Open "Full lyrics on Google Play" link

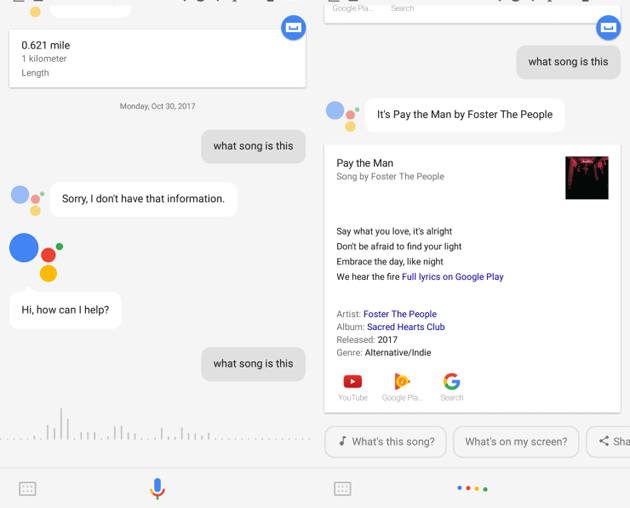coord(452,277)
